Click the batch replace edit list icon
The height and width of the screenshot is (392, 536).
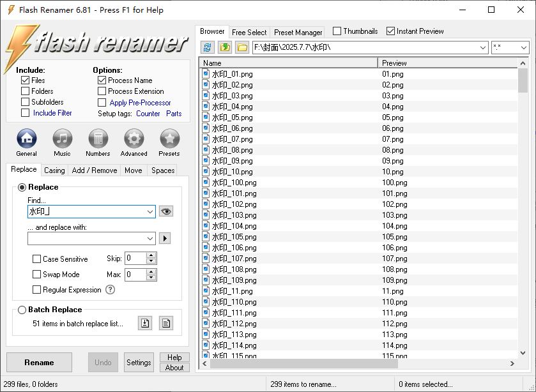(x=166, y=323)
